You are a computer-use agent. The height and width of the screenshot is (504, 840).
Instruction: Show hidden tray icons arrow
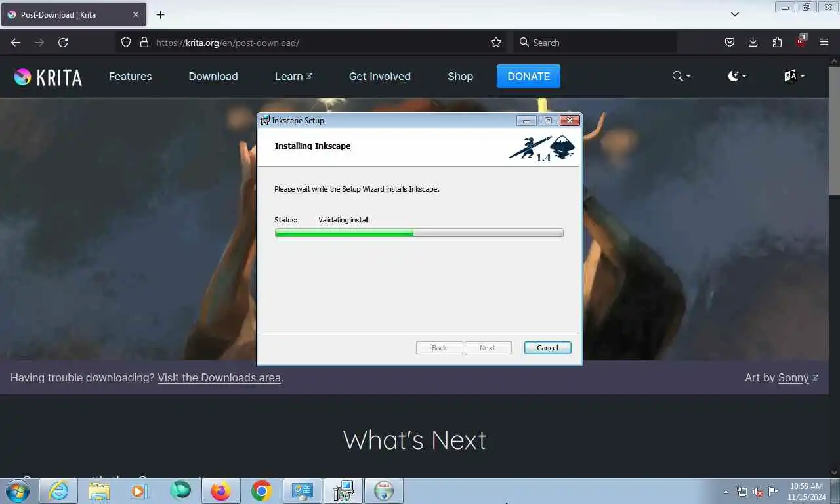pyautogui.click(x=726, y=492)
